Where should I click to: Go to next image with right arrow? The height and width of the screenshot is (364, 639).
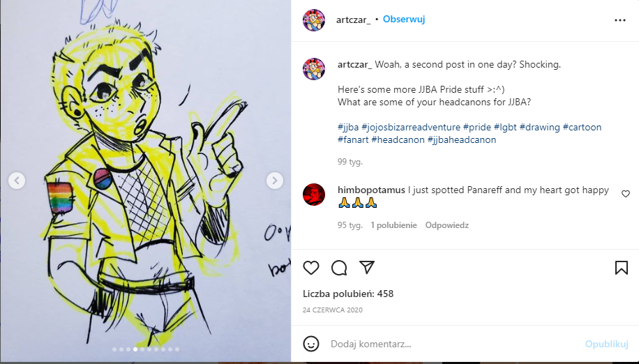275,181
